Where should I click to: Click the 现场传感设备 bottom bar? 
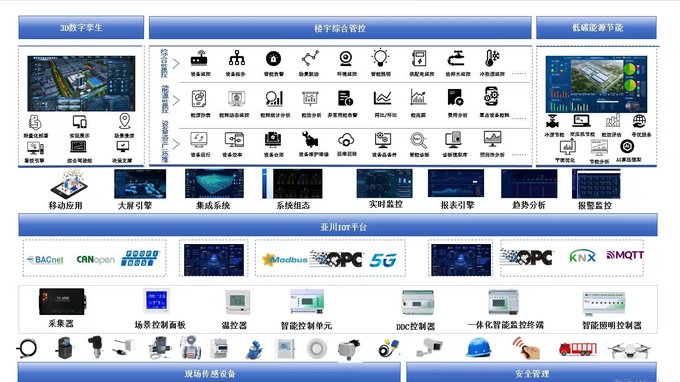(209, 373)
